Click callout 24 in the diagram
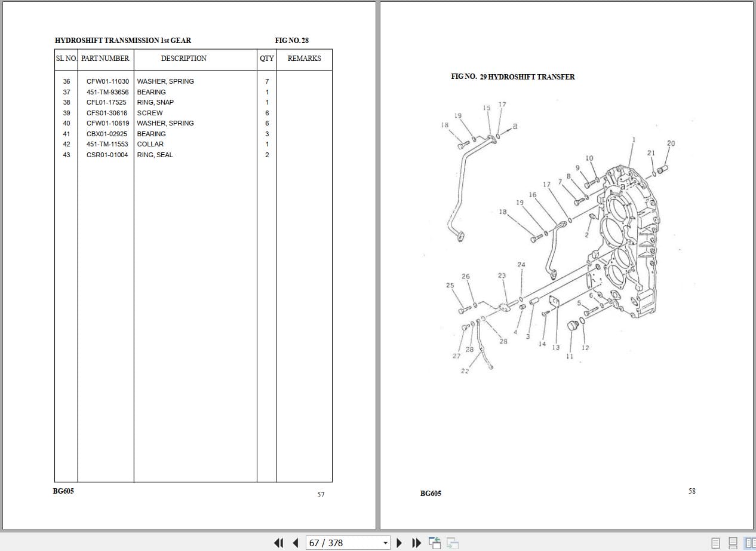Image resolution: width=756 pixels, height=551 pixels. click(x=521, y=265)
